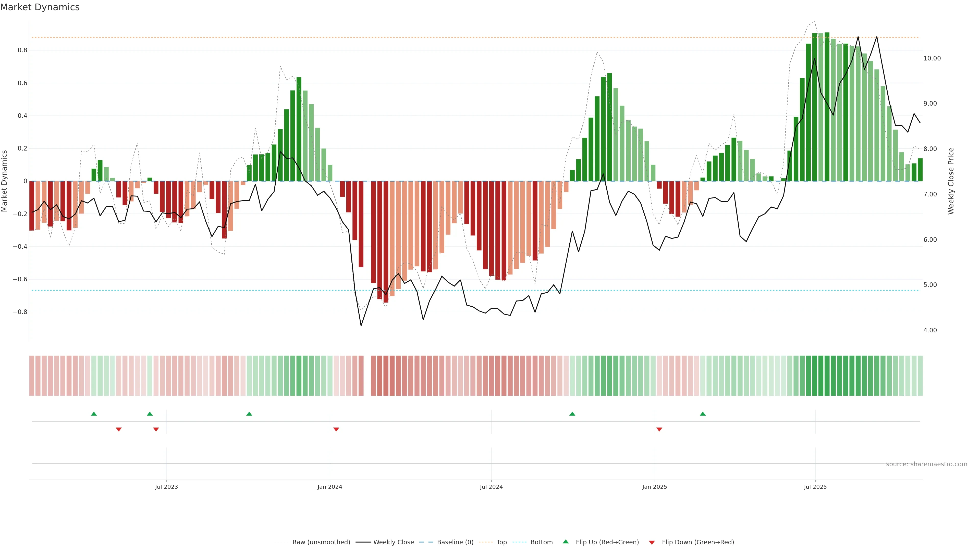
Task: Click the Flip Up marker nearest Jul 2023
Action: point(150,414)
